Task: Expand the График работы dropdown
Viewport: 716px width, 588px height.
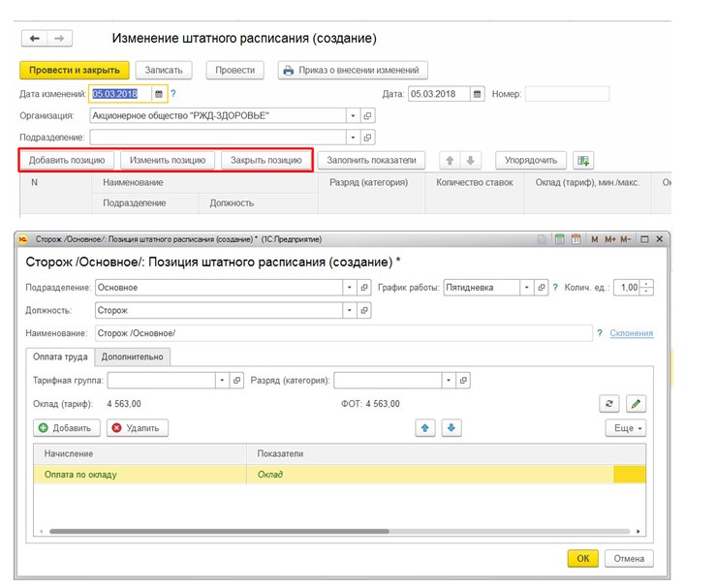Action: point(527,288)
